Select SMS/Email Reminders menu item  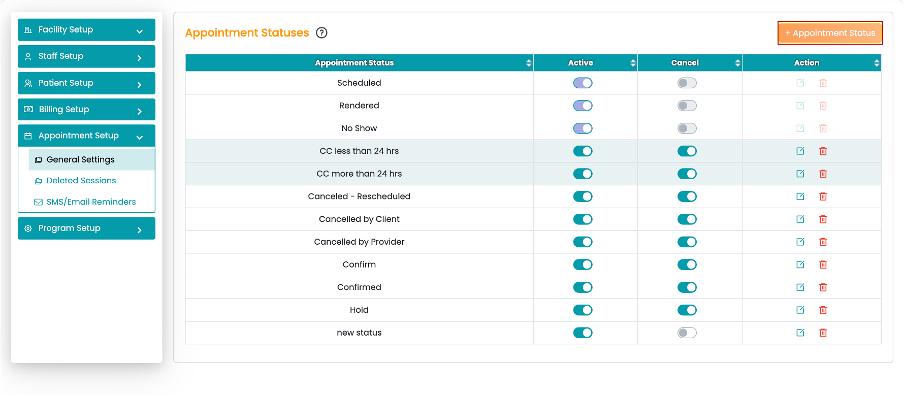[92, 202]
